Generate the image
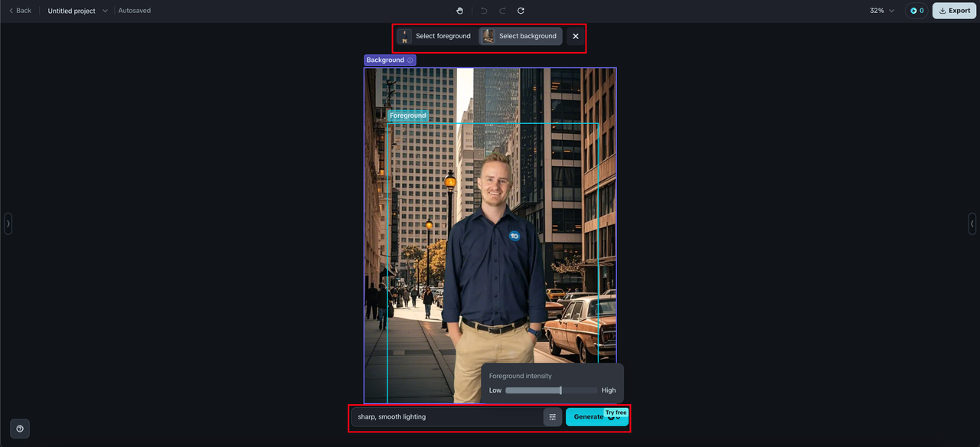Image resolution: width=980 pixels, height=447 pixels. (x=597, y=416)
